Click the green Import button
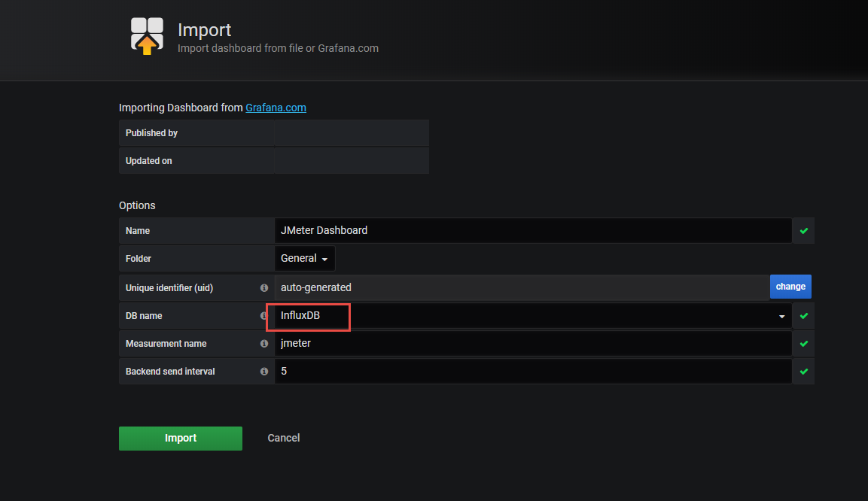The height and width of the screenshot is (501, 868). (x=181, y=439)
